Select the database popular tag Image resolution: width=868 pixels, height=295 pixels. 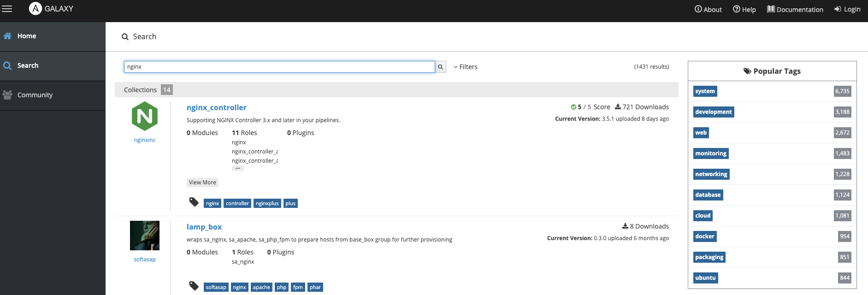coord(708,195)
